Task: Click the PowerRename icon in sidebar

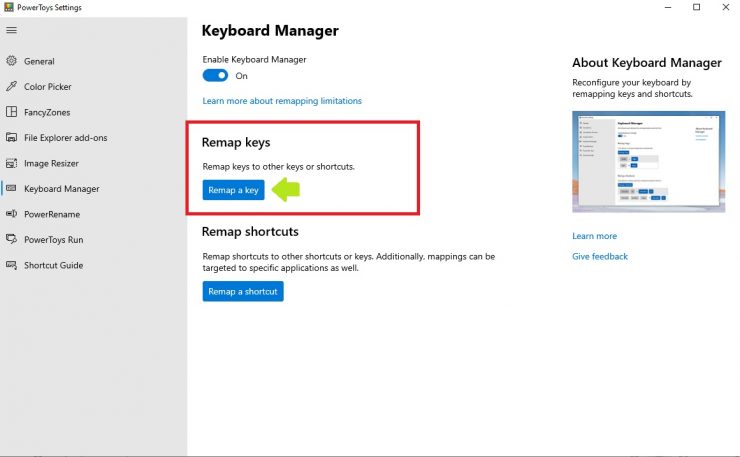Action: click(12, 214)
